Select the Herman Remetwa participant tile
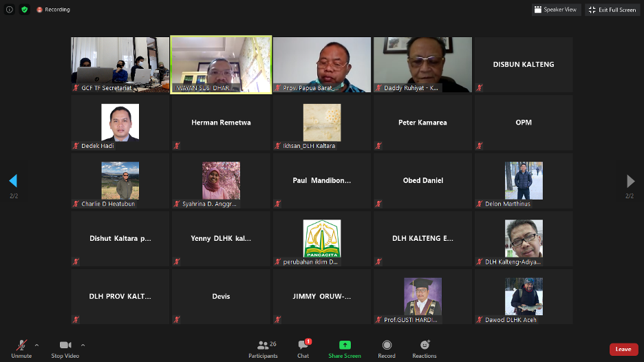The height and width of the screenshot is (362, 644). [x=221, y=123]
